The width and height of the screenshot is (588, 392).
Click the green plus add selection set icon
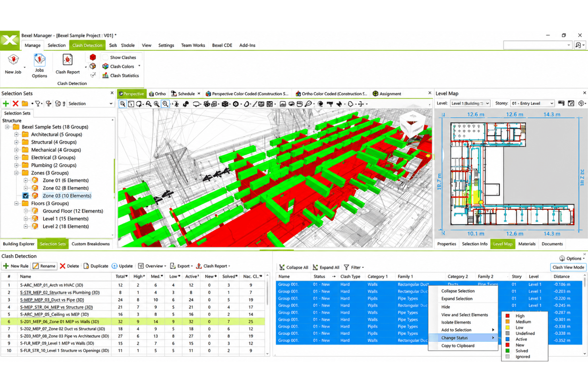(x=6, y=104)
